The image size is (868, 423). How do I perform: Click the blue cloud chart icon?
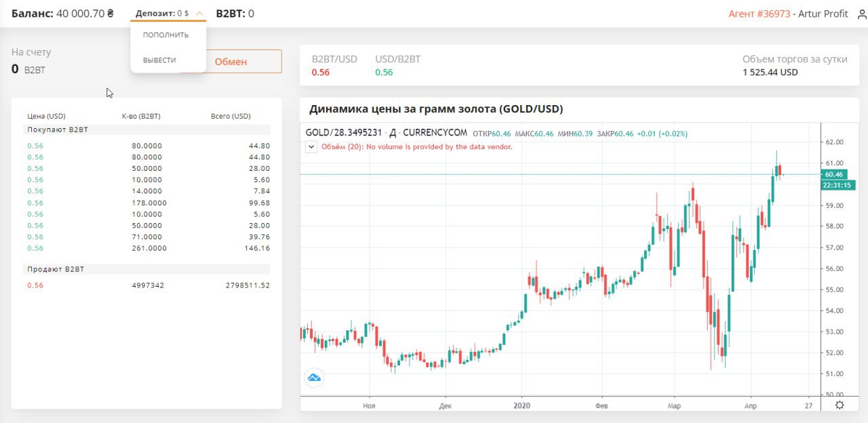[314, 378]
